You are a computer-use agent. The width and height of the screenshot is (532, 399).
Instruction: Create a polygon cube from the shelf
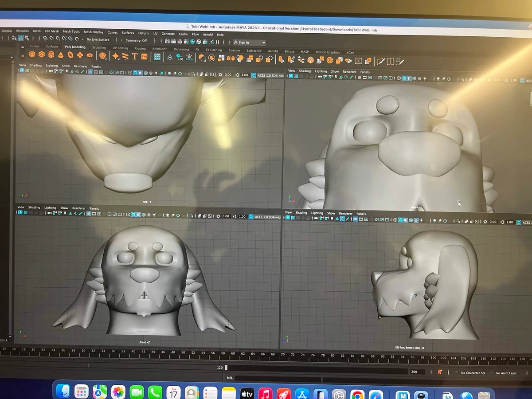pos(41,55)
